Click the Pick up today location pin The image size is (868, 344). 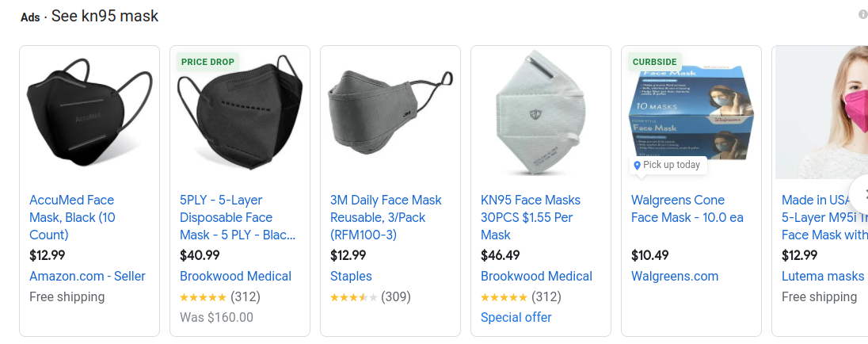pos(637,165)
